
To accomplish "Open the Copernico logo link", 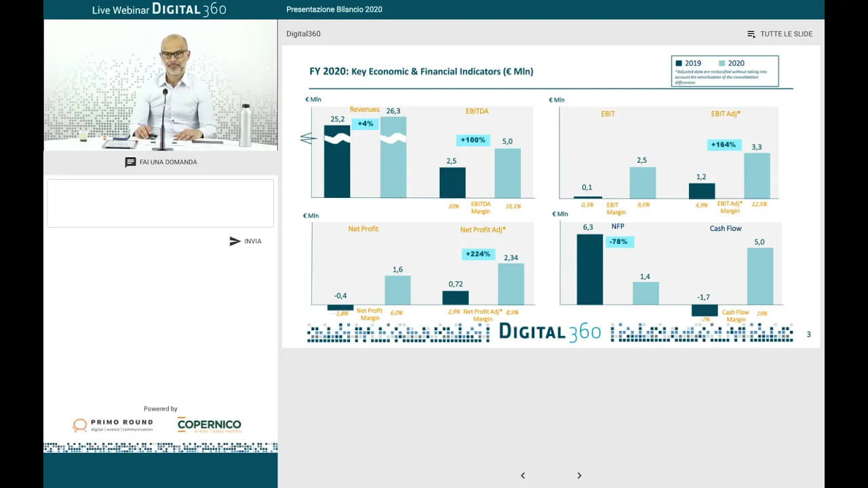I will coord(209,425).
